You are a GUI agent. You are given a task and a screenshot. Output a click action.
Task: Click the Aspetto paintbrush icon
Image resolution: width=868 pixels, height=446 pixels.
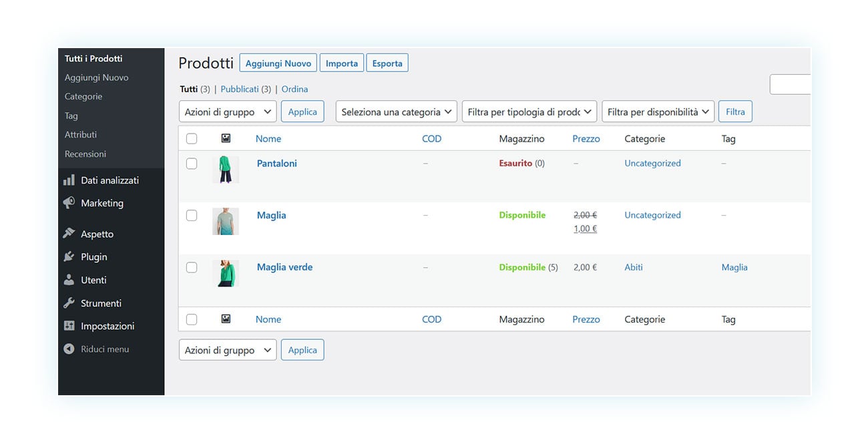click(x=69, y=234)
